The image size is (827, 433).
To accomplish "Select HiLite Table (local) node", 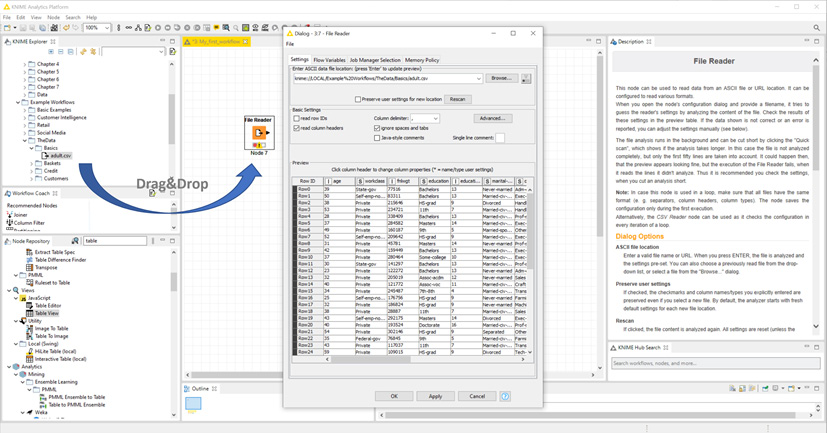I will (51, 351).
